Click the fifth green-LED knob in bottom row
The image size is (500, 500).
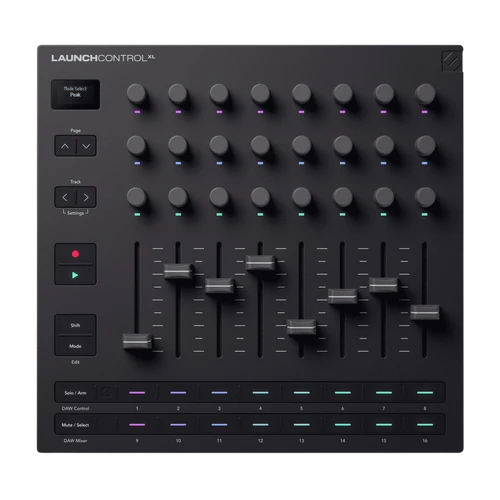(x=301, y=197)
